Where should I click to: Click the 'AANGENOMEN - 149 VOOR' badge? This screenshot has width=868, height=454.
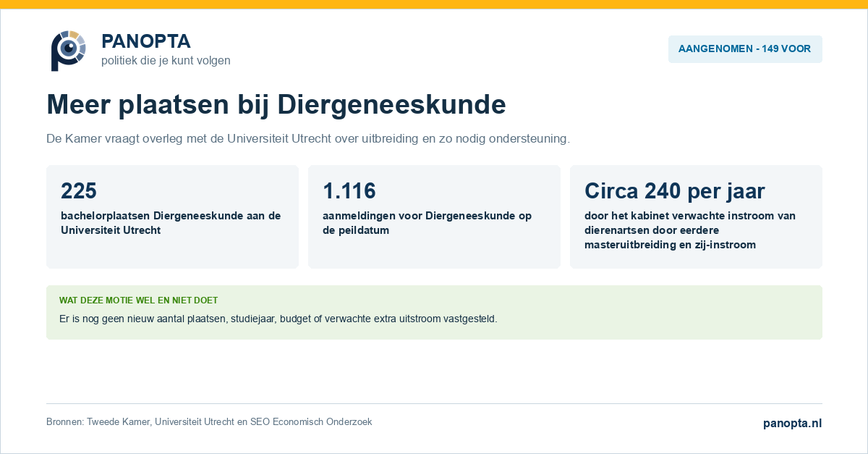745,49
